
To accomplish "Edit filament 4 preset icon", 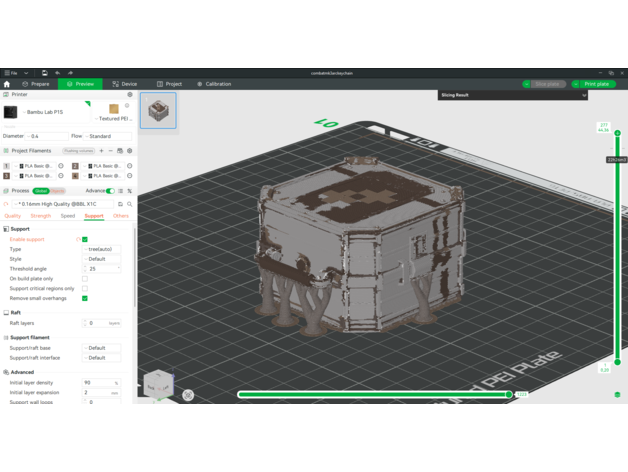I will (130, 175).
